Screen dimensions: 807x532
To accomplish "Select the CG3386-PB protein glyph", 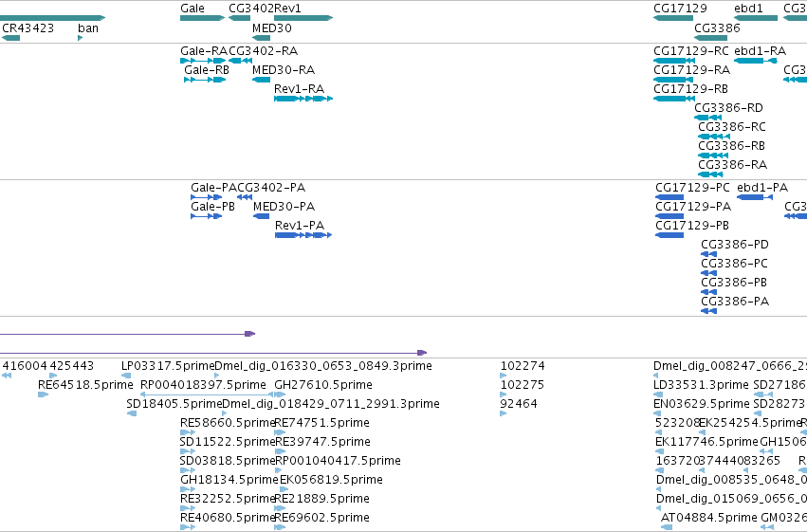I will (x=708, y=293).
